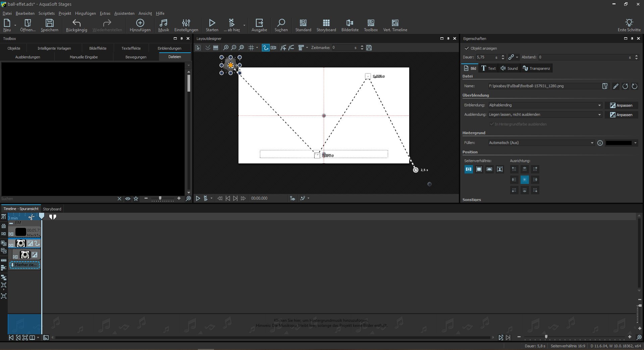Screen dimensions: 644x350
Task: Switch to the Transparenz tab
Action: (x=536, y=68)
